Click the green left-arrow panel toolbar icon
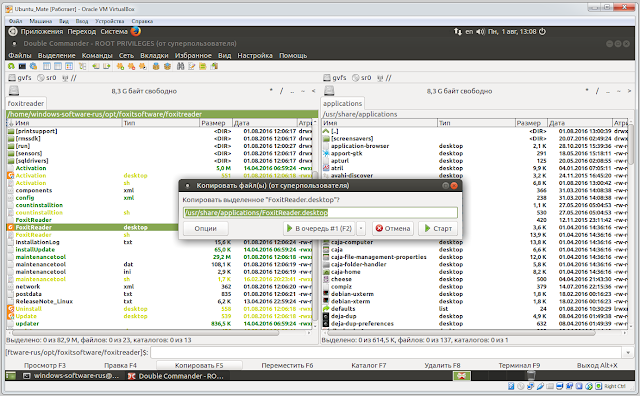Viewport: 640px width, 396px height. coord(96,66)
